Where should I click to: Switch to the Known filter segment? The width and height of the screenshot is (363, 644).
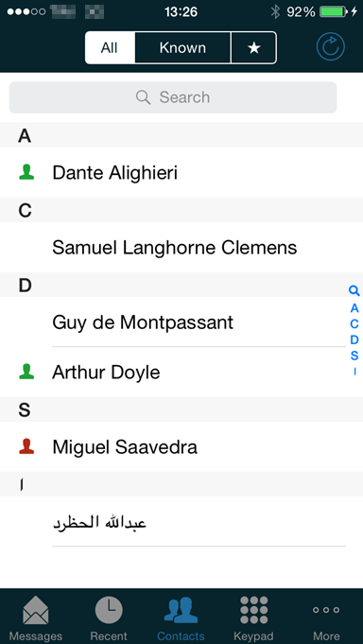pyautogui.click(x=182, y=48)
